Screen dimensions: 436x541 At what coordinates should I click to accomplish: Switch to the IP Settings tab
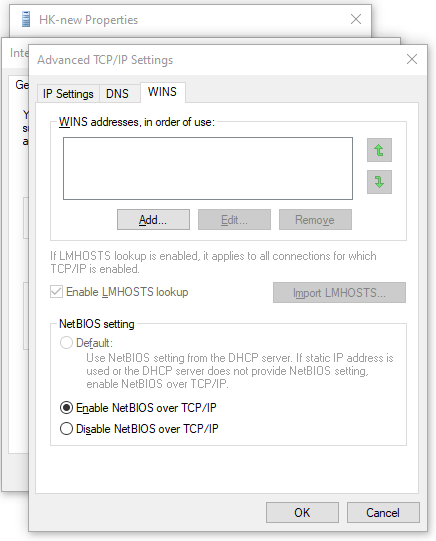(68, 94)
